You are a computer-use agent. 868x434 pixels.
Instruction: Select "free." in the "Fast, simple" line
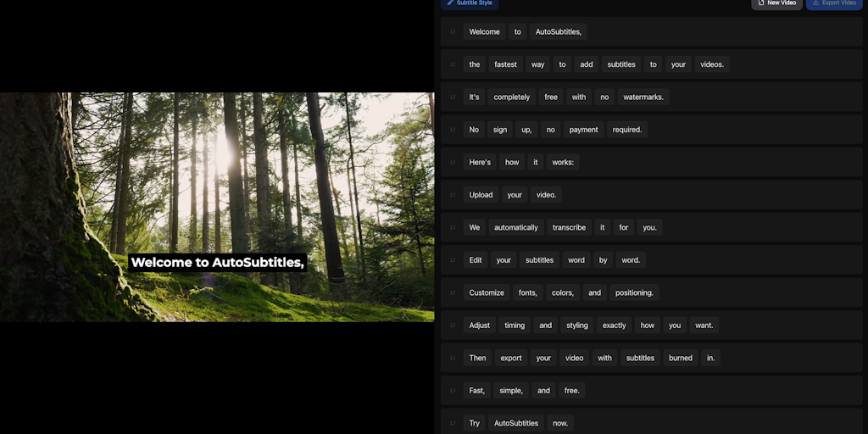[x=572, y=391]
